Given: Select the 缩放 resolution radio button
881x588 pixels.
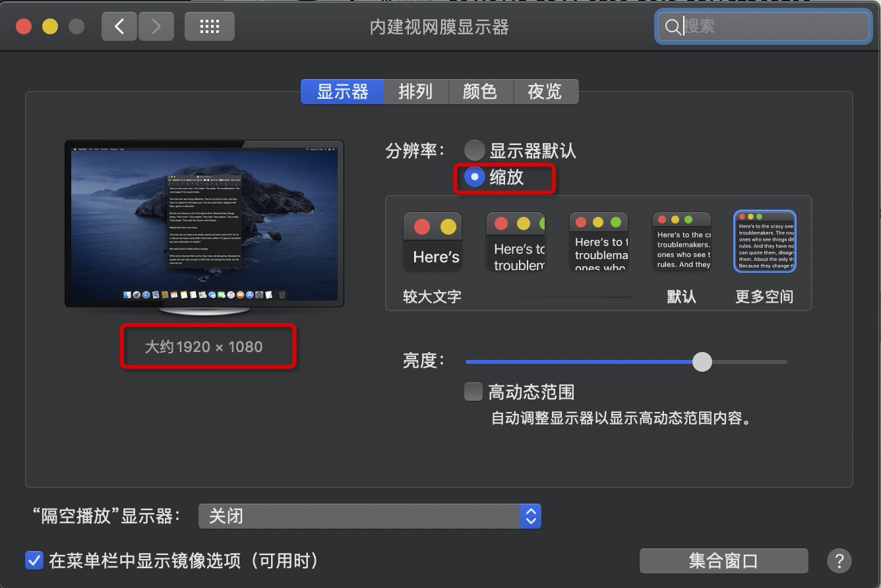Looking at the screenshot, I should pyautogui.click(x=473, y=177).
